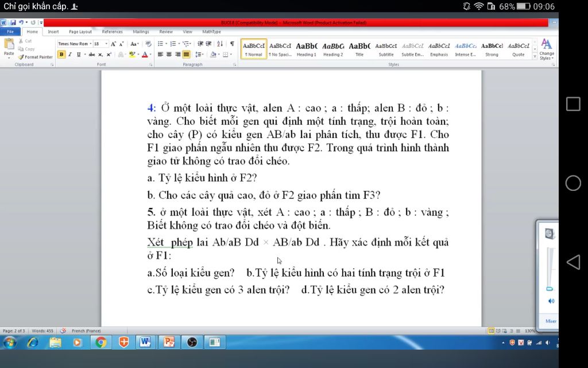
Task: Click the Shrink Font icon
Action: (121, 44)
